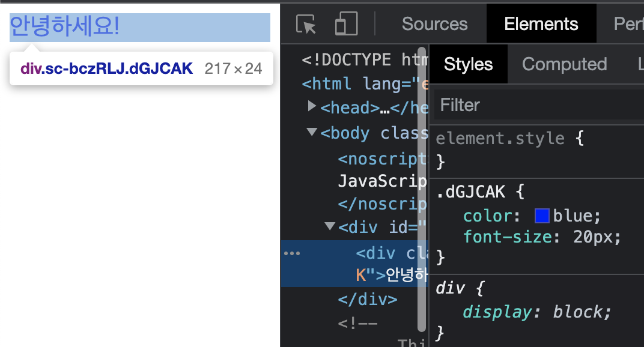The width and height of the screenshot is (644, 347).
Task: Activate the inspect element cursor tool
Action: point(305,24)
